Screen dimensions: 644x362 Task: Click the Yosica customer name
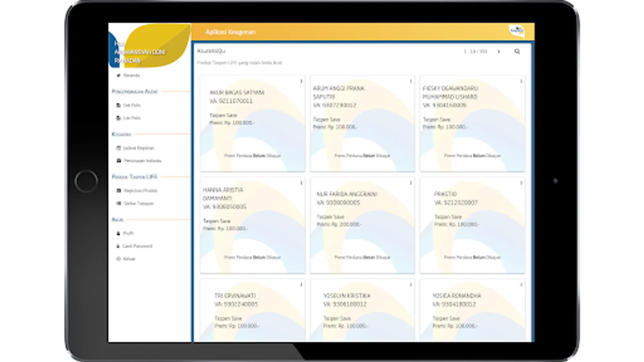coord(456,296)
